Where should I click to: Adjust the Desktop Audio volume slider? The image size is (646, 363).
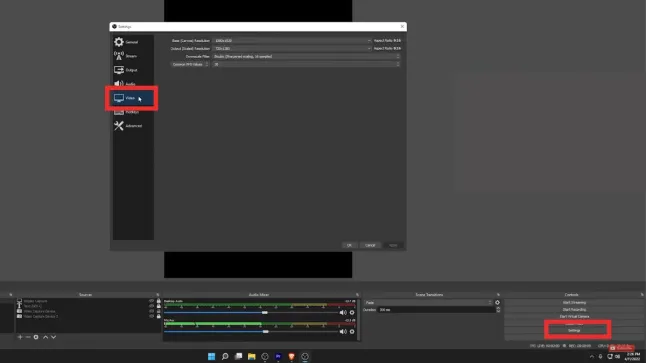tap(264, 313)
